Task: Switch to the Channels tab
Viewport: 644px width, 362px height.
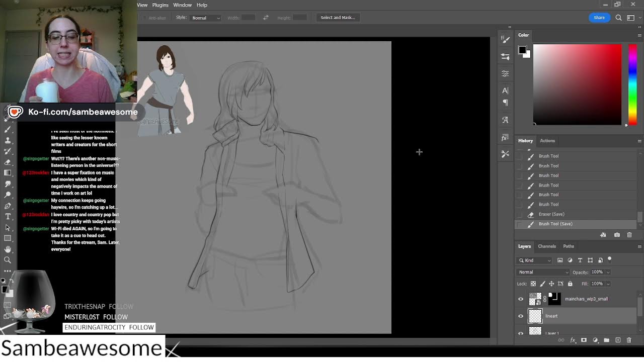Action: click(x=547, y=246)
